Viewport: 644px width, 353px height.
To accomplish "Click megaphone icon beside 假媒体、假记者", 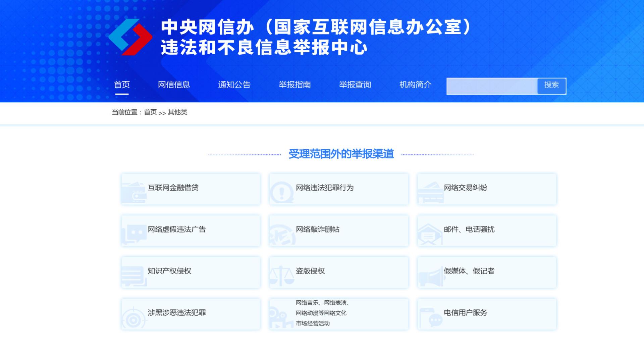I will coord(432,277).
